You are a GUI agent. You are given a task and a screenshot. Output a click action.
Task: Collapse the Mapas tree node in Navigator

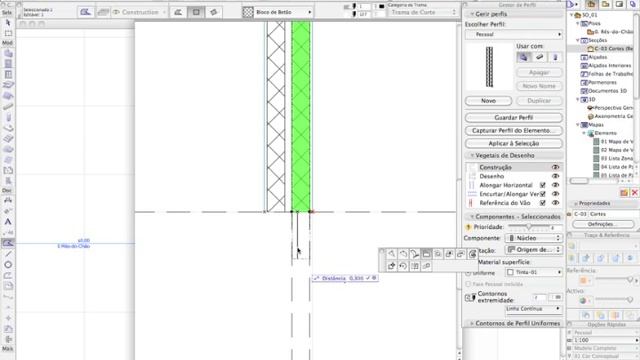click(578, 125)
